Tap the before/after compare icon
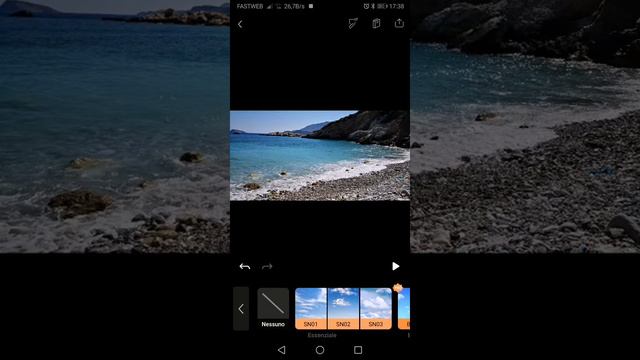The width and height of the screenshot is (640, 360). pyautogui.click(x=376, y=23)
